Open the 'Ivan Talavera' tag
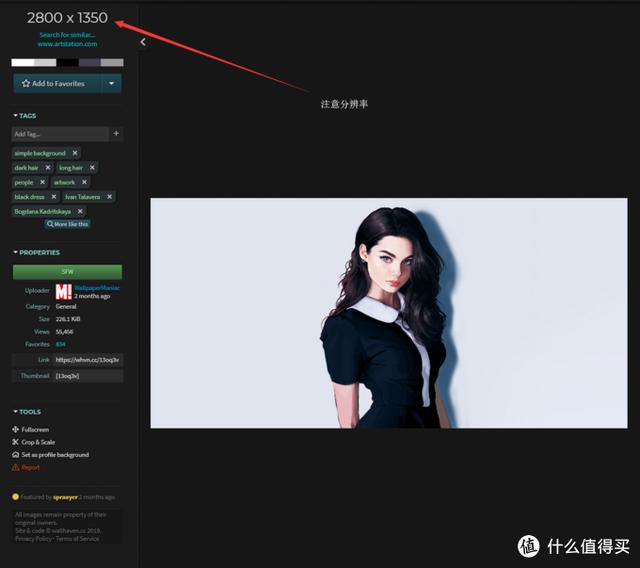The image size is (640, 568). click(x=82, y=197)
